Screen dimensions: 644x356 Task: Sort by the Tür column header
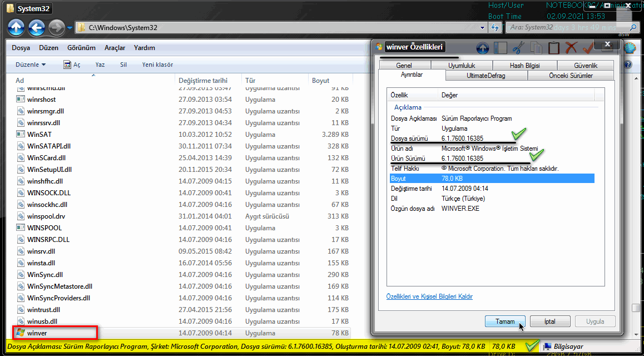pos(274,81)
